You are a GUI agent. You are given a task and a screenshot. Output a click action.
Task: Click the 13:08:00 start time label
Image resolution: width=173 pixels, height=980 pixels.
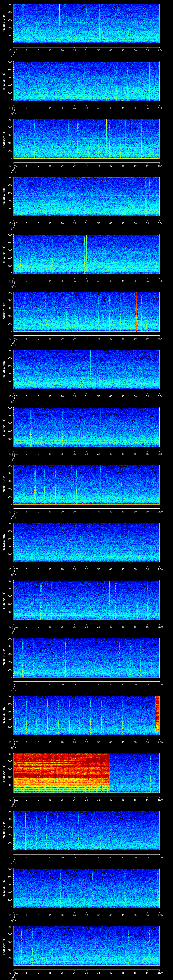(14, 454)
